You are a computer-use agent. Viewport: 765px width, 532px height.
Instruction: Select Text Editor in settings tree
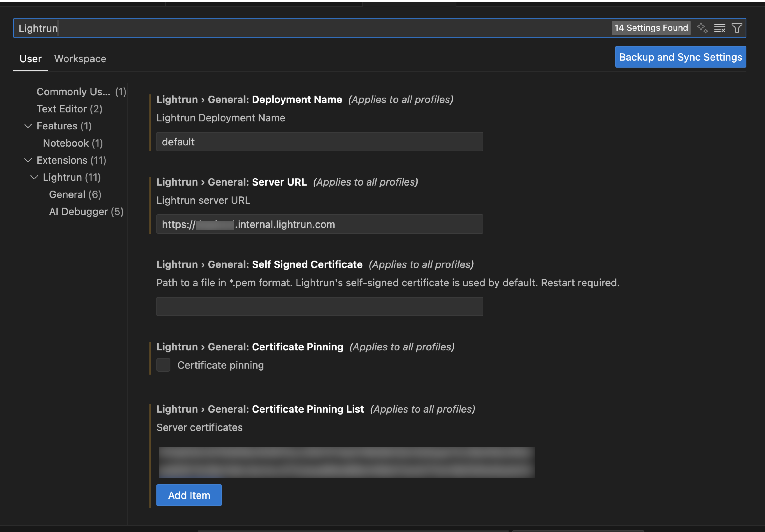click(x=69, y=109)
